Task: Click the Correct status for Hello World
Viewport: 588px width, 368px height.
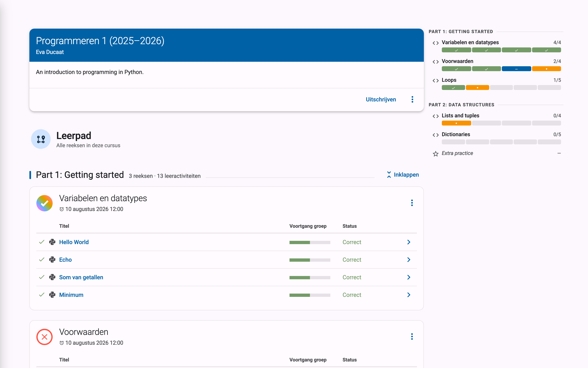Action: point(352,242)
